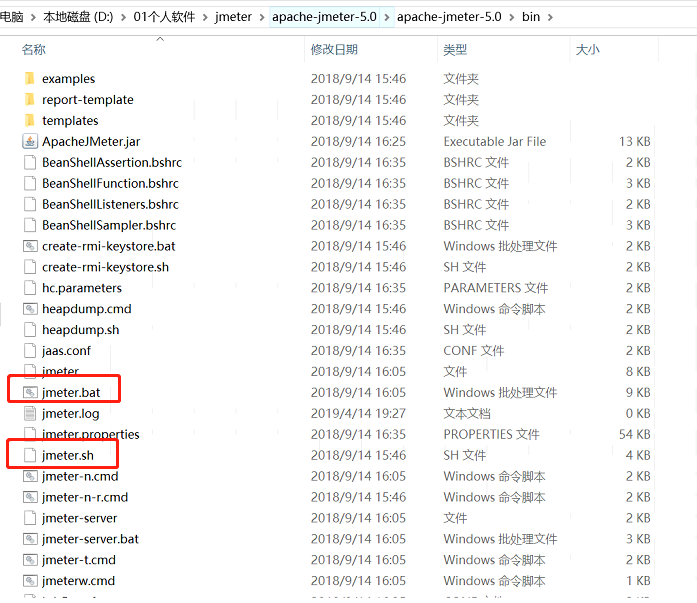This screenshot has height=603, width=697.
Task: Click the Executable Jar File type cell
Action: click(x=495, y=141)
